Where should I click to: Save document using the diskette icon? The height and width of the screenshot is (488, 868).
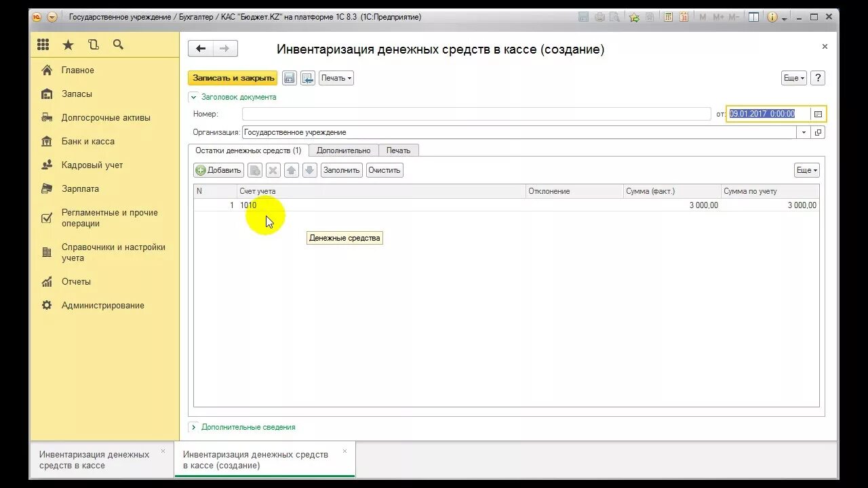289,77
